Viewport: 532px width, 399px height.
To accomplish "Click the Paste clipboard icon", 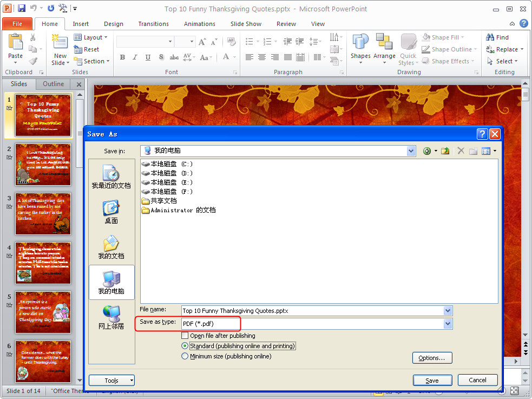I will 15,42.
